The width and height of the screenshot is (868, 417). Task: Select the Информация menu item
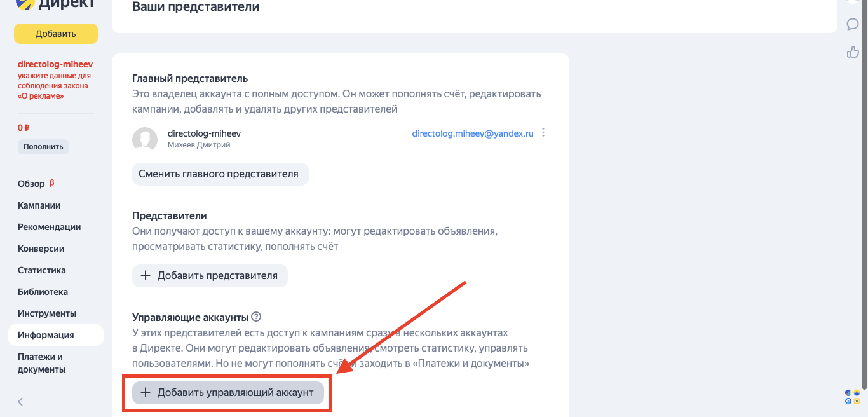click(x=56, y=335)
